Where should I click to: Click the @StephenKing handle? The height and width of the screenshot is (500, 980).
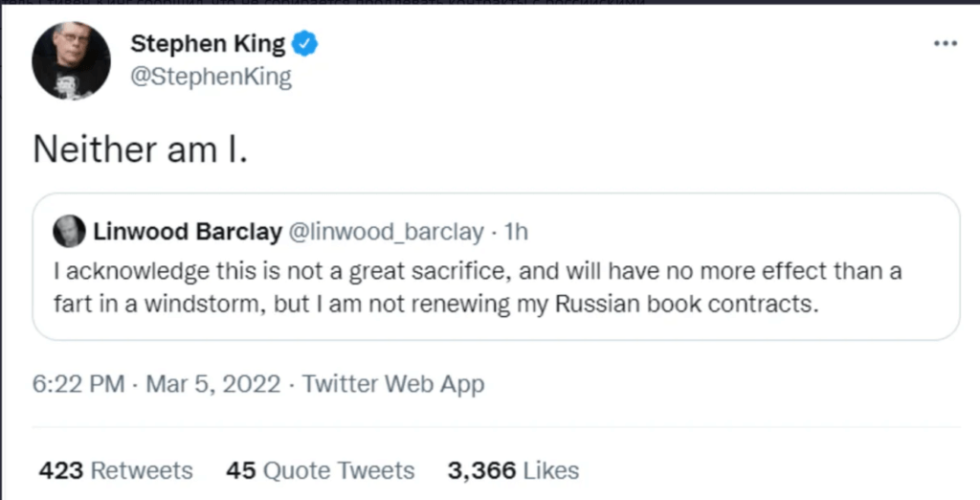[211, 77]
